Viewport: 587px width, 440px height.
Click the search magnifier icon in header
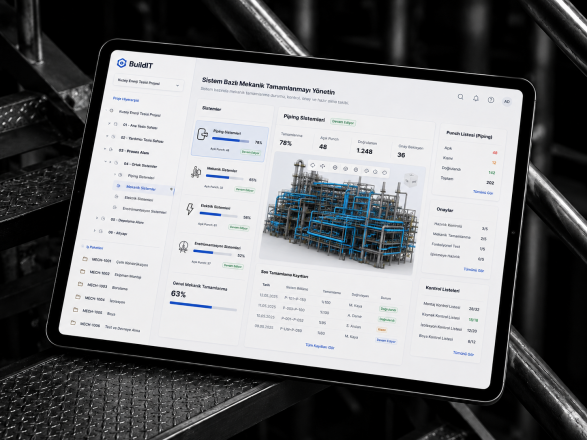[x=460, y=97]
